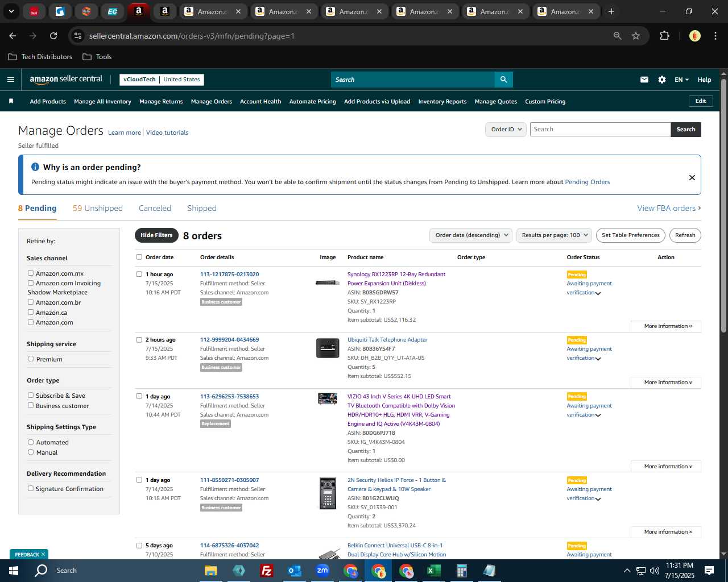Close the 'Why is an order pending' banner

point(692,177)
